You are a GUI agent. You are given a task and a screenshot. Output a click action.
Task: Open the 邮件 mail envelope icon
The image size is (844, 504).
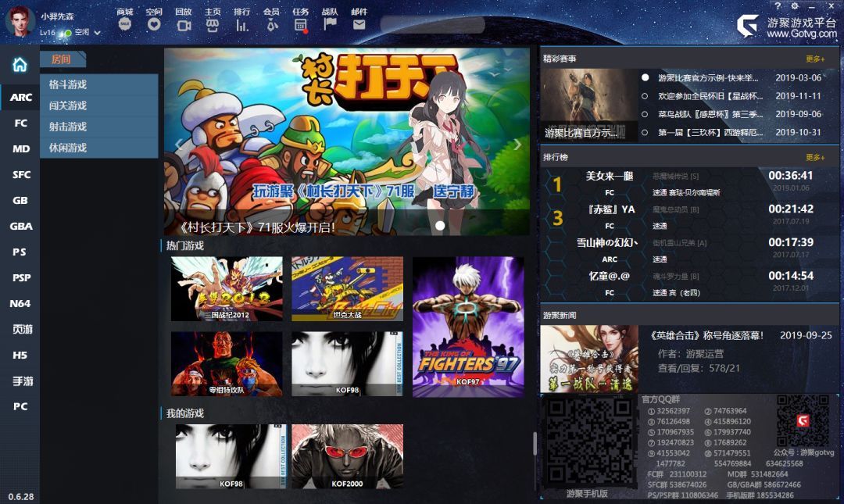pyautogui.click(x=359, y=24)
